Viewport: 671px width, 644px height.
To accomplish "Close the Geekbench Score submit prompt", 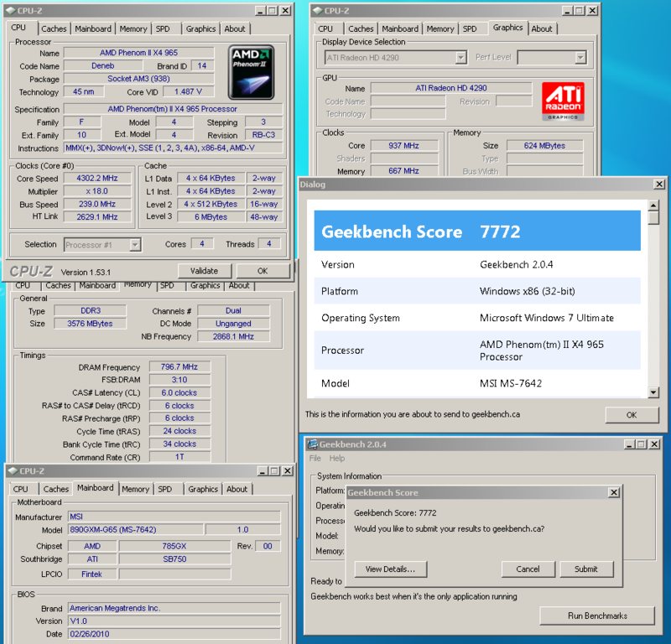I will [613, 492].
